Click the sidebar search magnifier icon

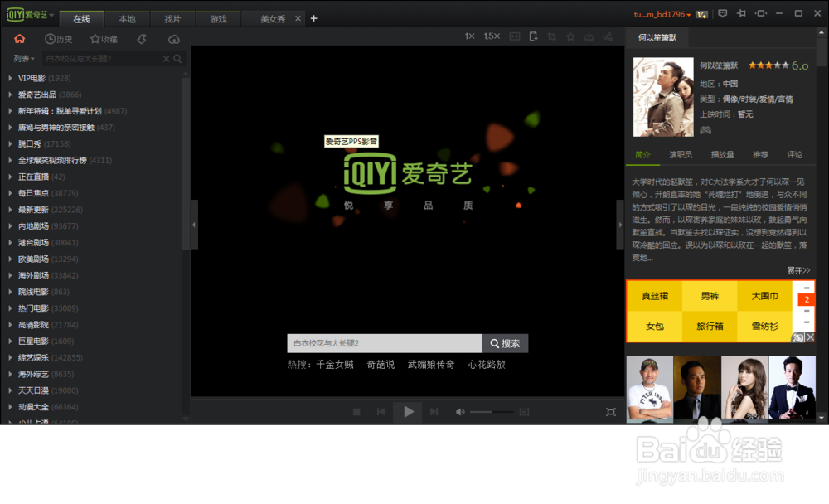point(177,59)
